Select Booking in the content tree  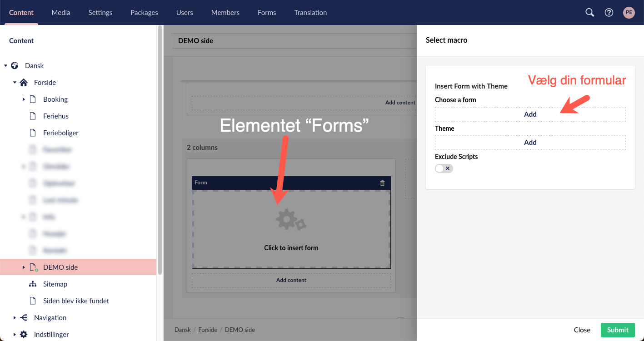55,99
